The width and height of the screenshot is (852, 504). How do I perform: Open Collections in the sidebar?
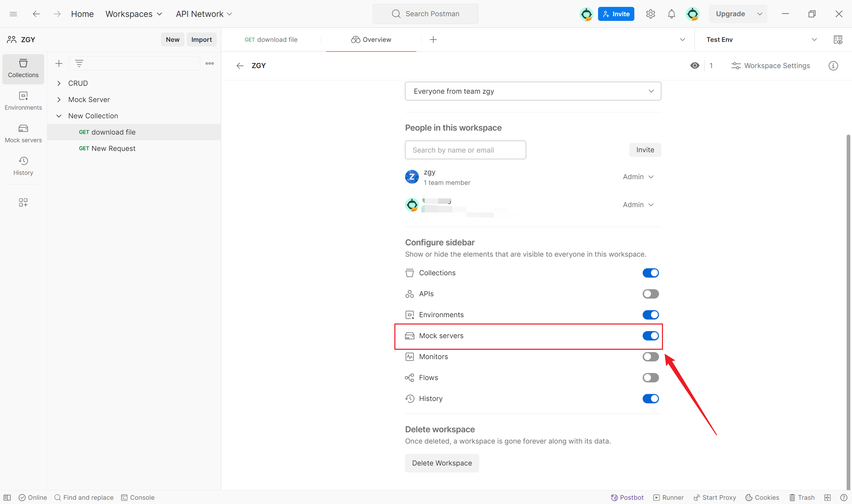(23, 69)
